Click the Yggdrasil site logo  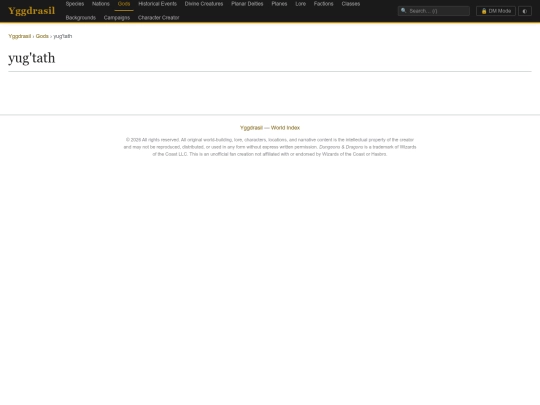pos(31,11)
